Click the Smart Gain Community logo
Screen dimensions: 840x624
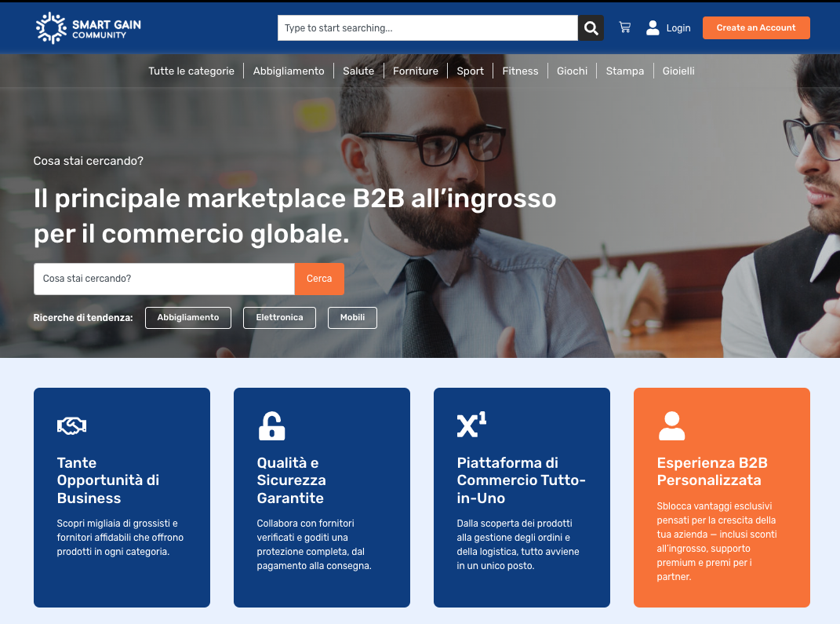point(89,28)
